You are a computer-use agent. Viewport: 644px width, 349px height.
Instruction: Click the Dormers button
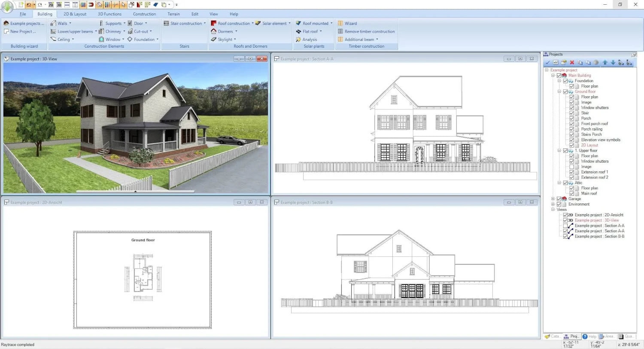[x=224, y=31]
